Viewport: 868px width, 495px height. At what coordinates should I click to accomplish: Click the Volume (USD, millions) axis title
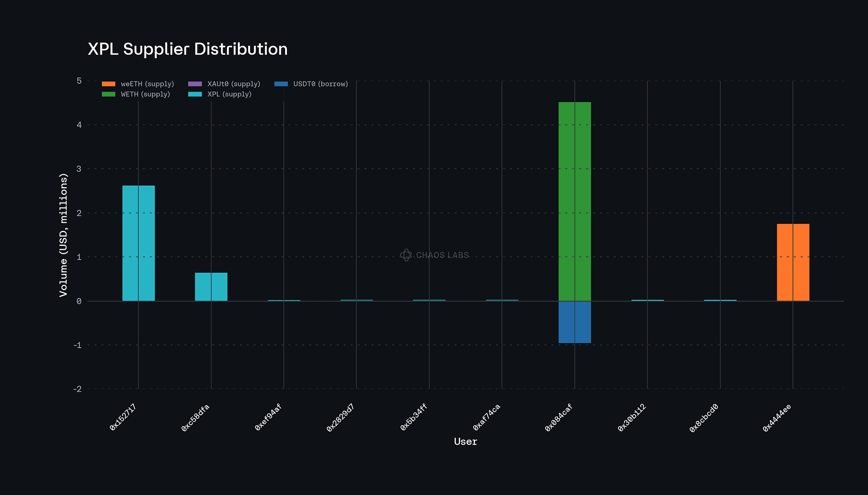coord(63,235)
